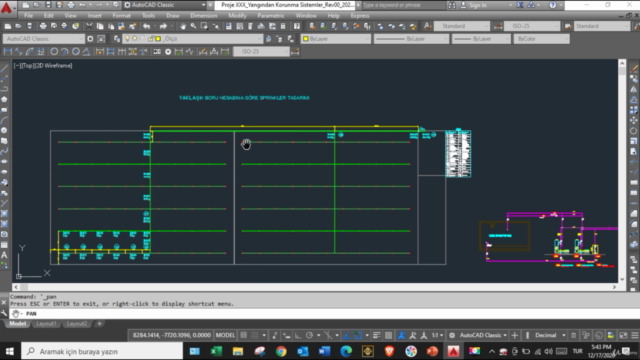Viewport: 640px width, 360px height.
Task: Click the yellow _Ölçü layer color swatch
Action: coord(158,39)
